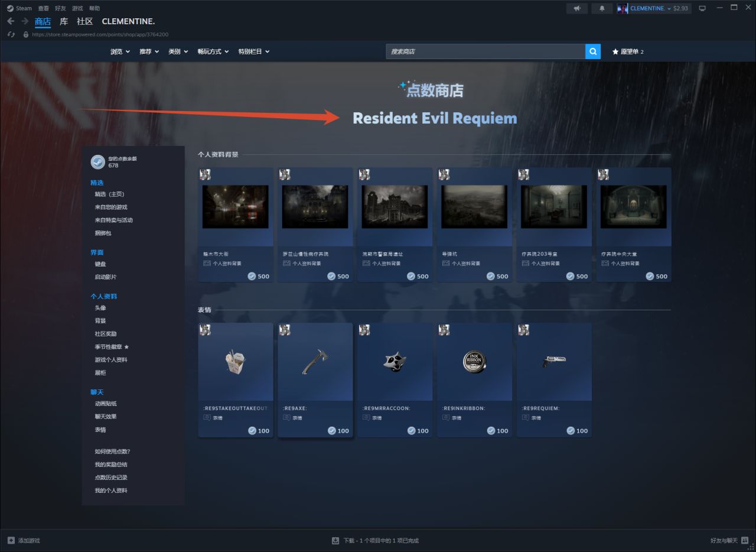Open the 好友 menu
756x552 pixels.
click(60, 8)
